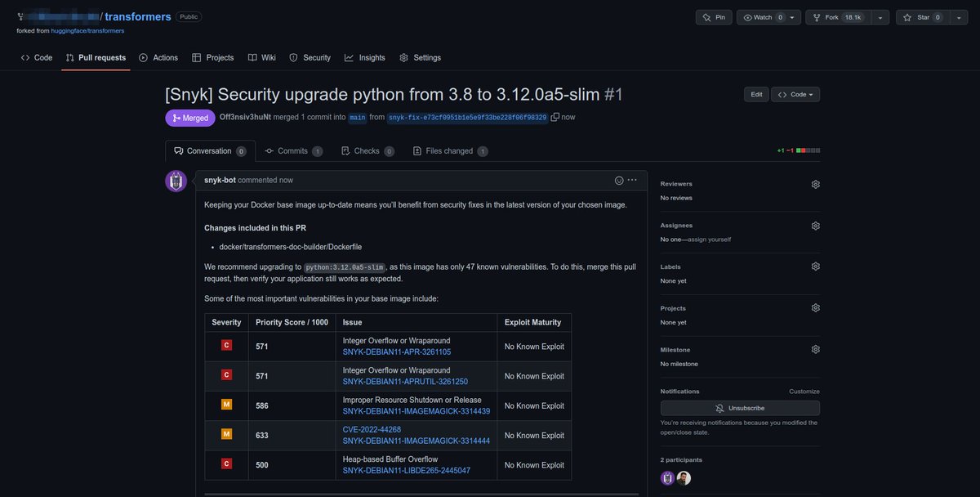Fork the repository
Image resolution: width=980 pixels, height=497 pixels.
[839, 17]
